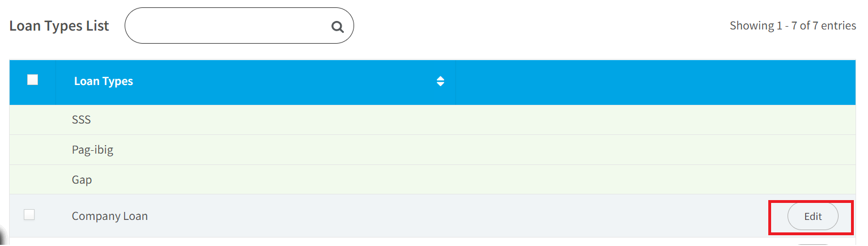Tick the select-all checkbox in the table header

click(32, 80)
